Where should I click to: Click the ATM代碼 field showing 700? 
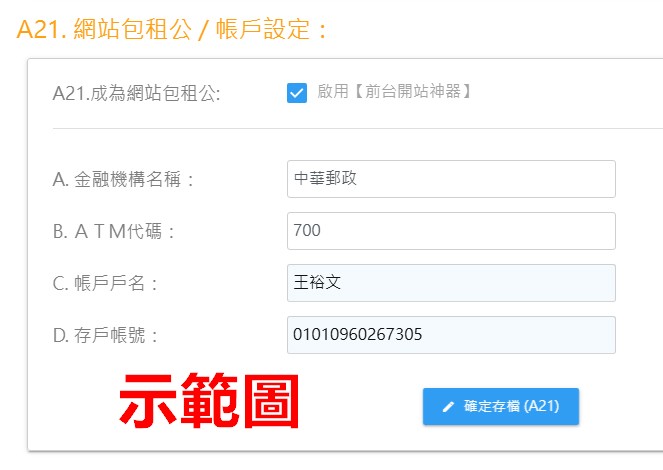[451, 231]
